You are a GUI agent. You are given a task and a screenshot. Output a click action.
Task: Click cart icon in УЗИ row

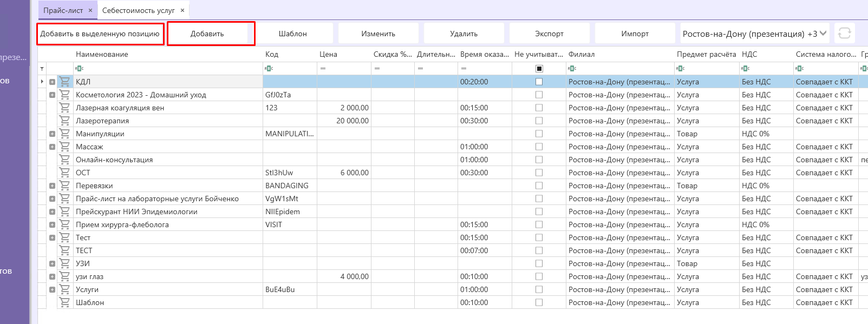[x=65, y=263]
